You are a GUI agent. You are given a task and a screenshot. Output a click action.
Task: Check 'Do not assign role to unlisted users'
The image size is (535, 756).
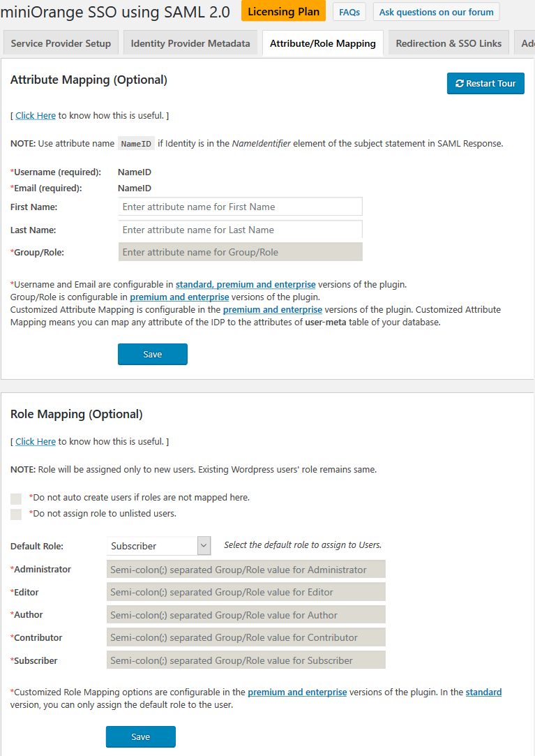tap(15, 514)
